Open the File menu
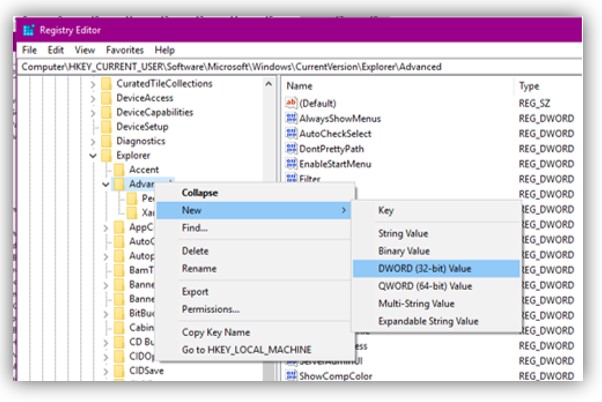This screenshot has width=602, height=402. click(x=29, y=50)
